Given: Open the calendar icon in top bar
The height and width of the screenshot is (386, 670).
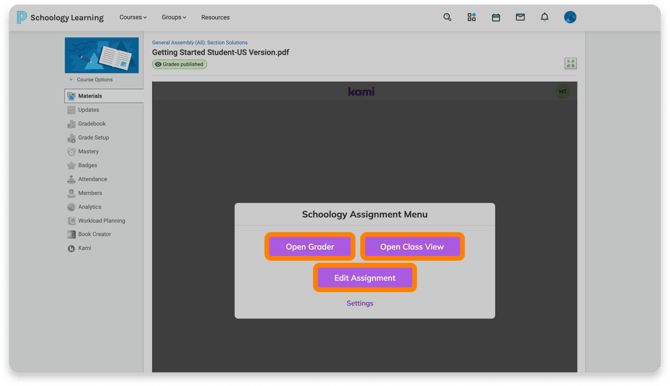Looking at the screenshot, I should coord(496,17).
